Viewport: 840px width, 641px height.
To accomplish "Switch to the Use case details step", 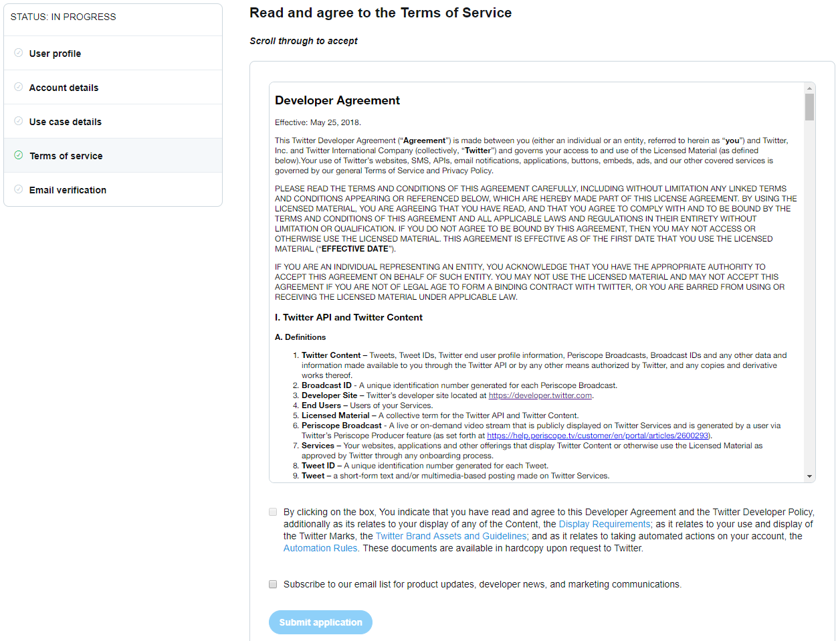I will click(66, 121).
